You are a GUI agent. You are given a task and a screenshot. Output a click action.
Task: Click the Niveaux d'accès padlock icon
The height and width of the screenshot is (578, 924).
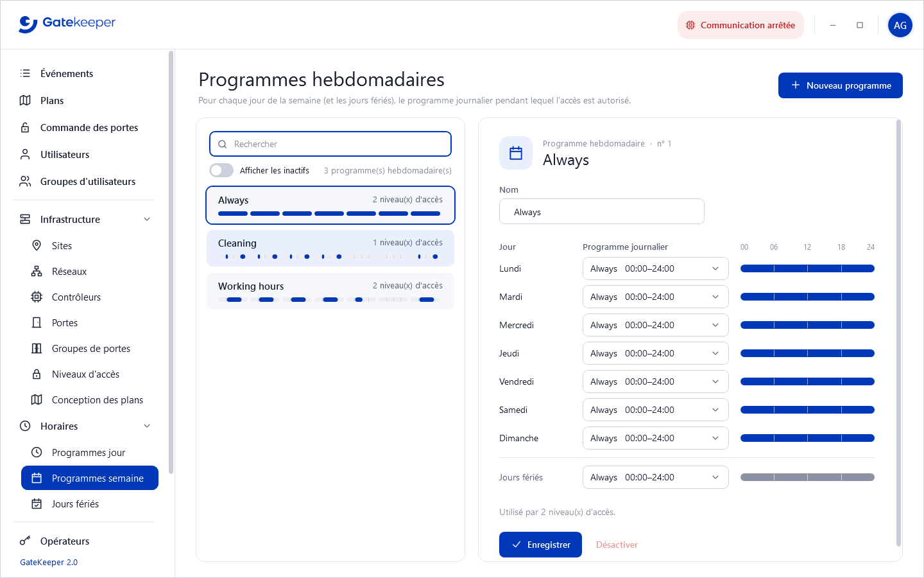pyautogui.click(x=37, y=374)
